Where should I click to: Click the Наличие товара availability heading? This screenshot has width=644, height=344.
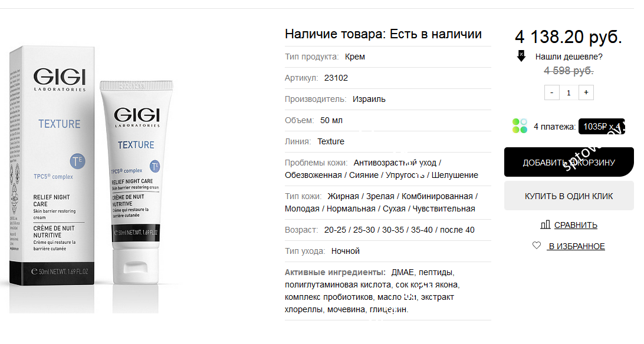(x=383, y=34)
